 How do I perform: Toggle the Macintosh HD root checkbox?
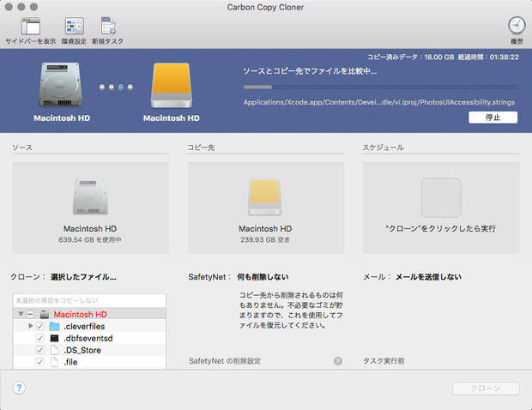pyautogui.click(x=30, y=315)
